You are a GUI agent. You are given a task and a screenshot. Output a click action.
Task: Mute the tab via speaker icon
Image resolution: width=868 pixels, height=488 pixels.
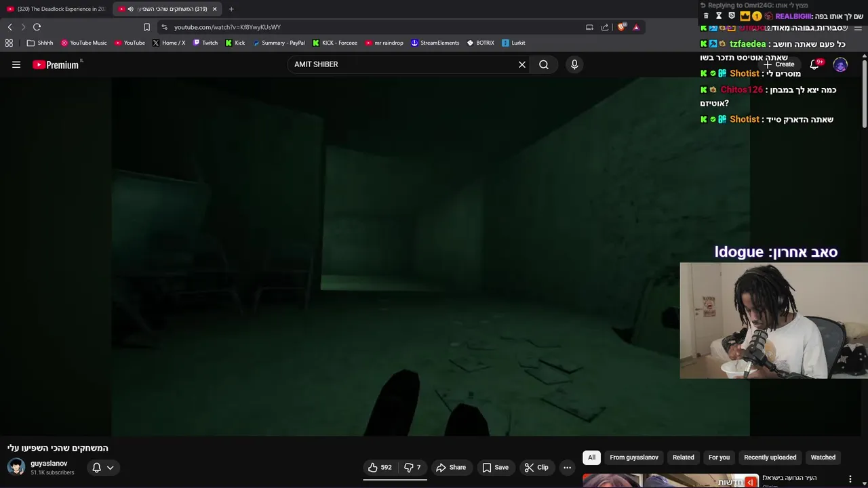click(x=130, y=9)
